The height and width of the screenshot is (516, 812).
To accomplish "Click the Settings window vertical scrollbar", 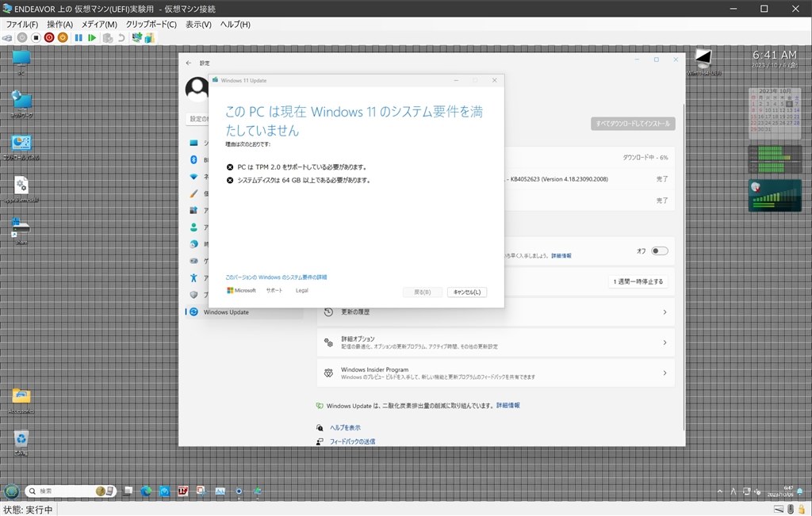I will [x=684, y=266].
